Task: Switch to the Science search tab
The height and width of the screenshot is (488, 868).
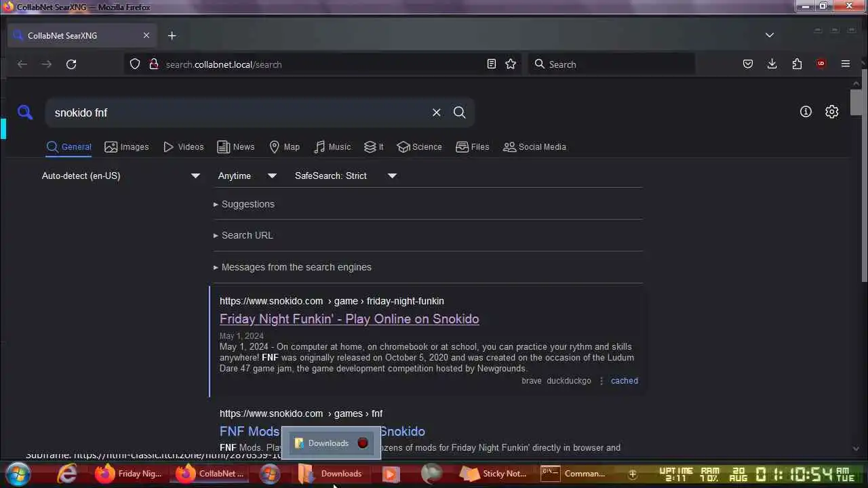Action: (x=420, y=147)
